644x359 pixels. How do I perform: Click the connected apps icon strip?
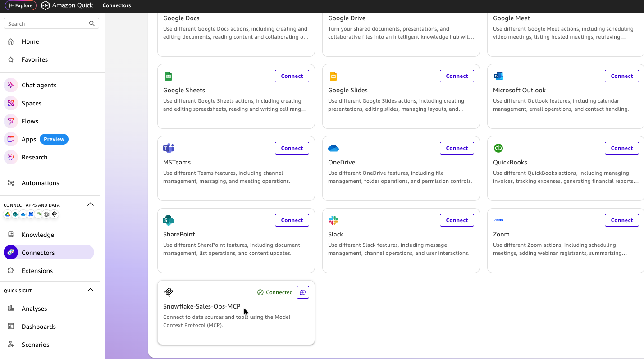point(31,214)
